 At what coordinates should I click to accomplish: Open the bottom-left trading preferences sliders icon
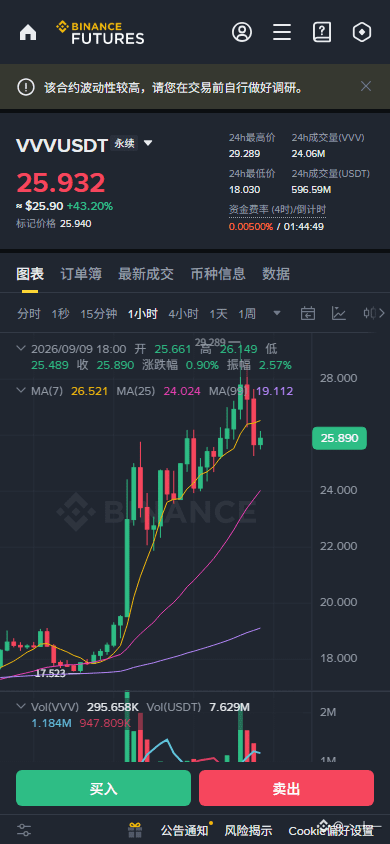(x=24, y=829)
